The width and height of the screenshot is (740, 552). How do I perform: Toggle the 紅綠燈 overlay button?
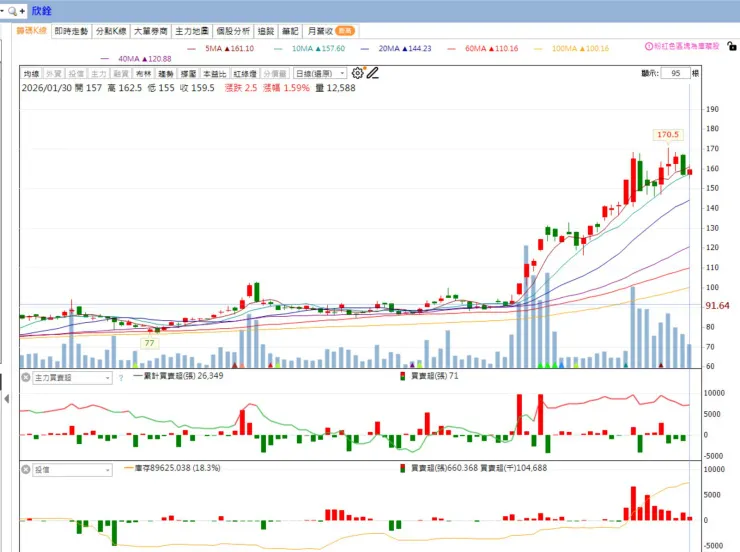click(245, 74)
